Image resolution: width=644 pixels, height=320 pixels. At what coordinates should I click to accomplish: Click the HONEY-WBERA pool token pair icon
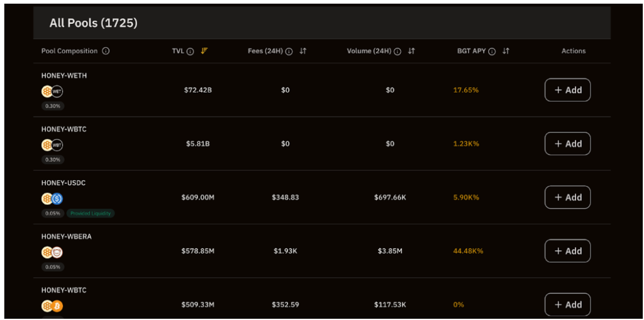click(52, 252)
